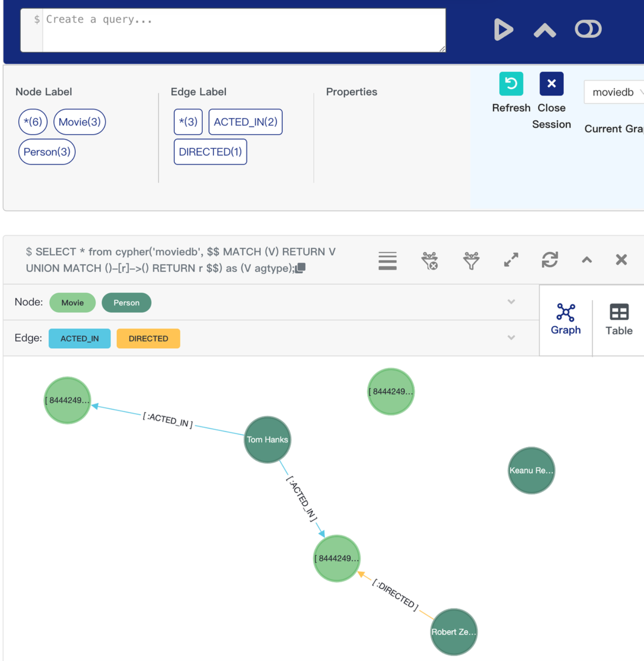Click the clear filter funnel icon
This screenshot has height=661, width=644.
tap(430, 261)
